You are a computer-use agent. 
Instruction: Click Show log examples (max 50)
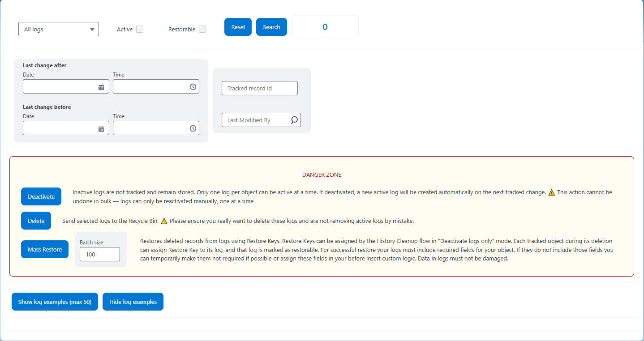[55, 302]
